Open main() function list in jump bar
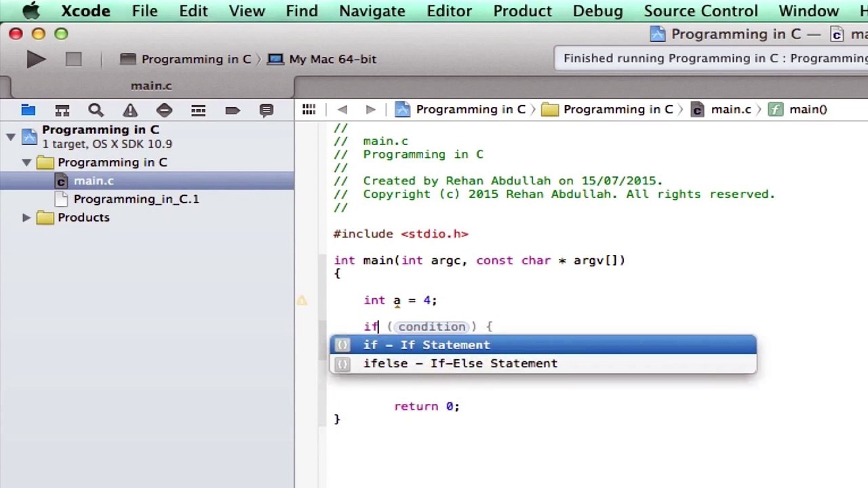 coord(797,109)
